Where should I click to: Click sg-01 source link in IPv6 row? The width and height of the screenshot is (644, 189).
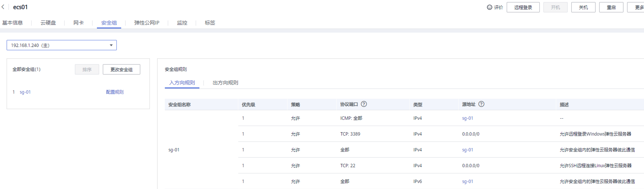pyautogui.click(x=468, y=181)
